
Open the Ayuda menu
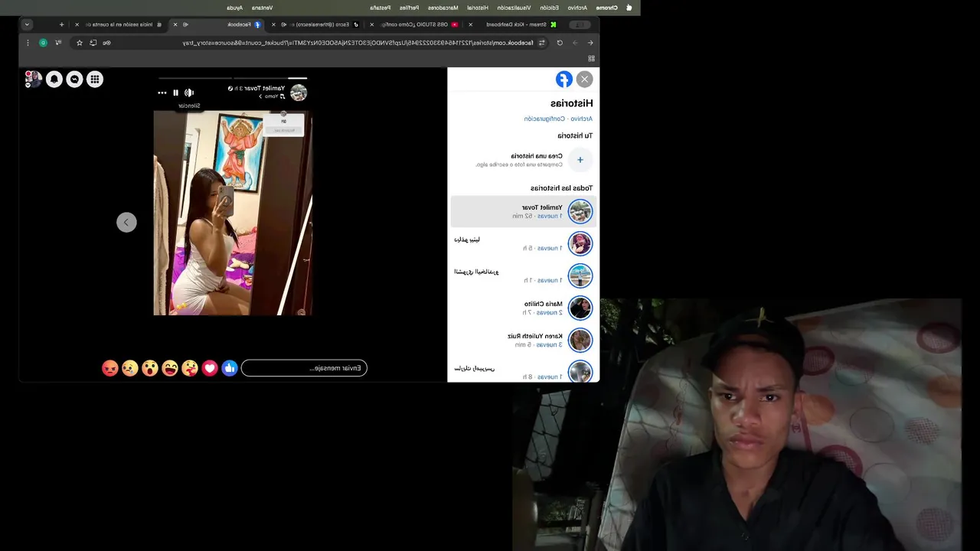(x=234, y=8)
